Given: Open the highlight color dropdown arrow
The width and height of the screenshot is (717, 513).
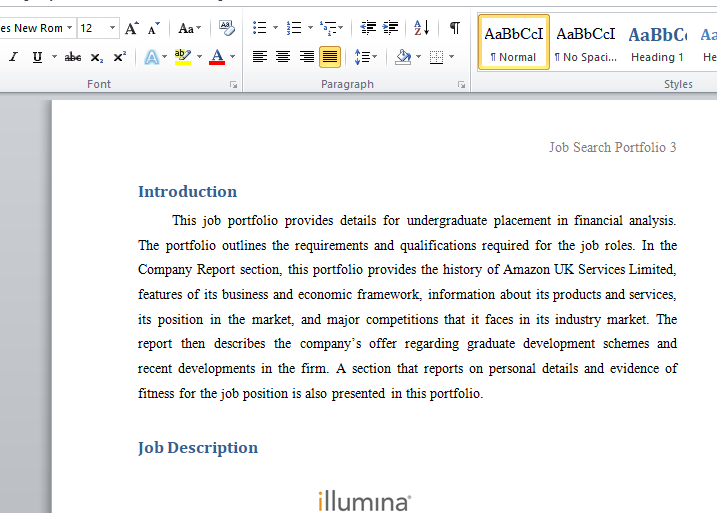Looking at the screenshot, I should (x=199, y=57).
